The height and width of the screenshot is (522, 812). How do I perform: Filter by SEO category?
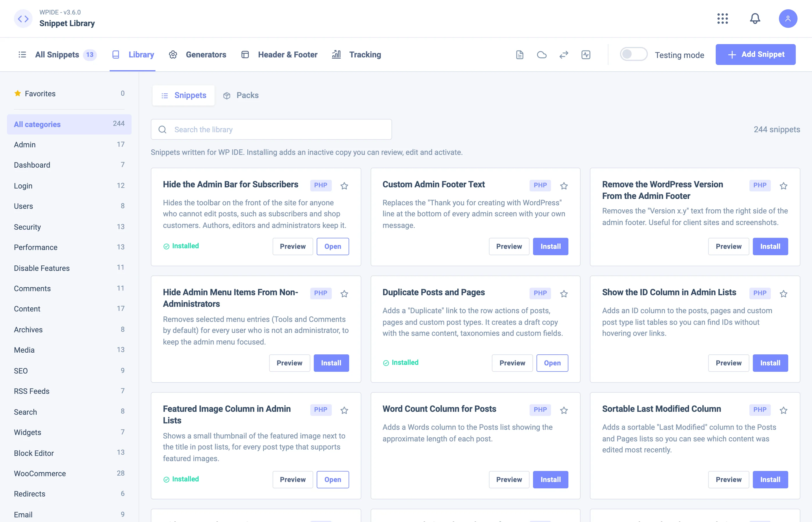click(69, 371)
